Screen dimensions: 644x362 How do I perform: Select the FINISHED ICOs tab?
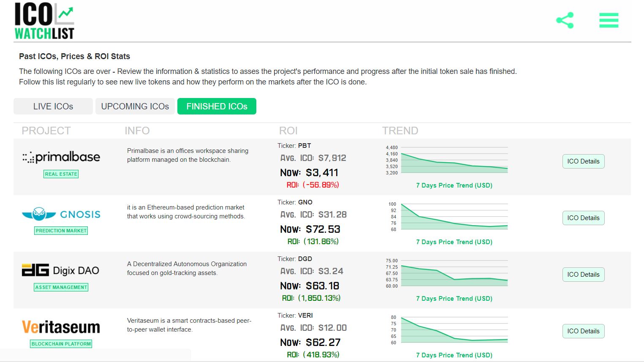coord(217,106)
